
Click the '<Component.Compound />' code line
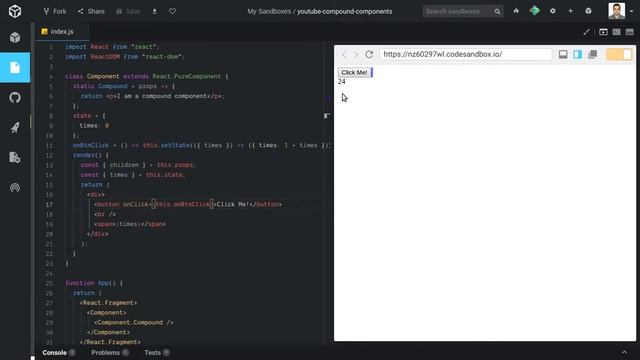tap(134, 322)
